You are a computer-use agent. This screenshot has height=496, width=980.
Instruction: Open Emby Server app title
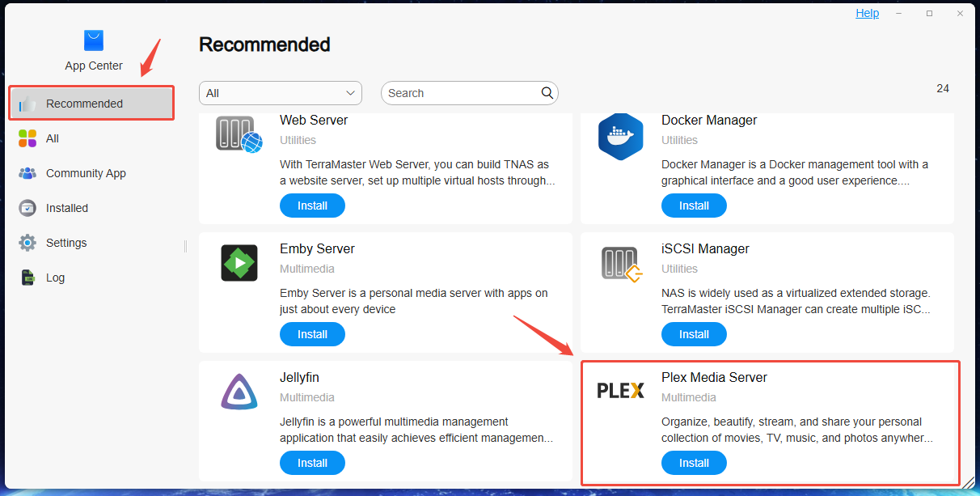[317, 248]
